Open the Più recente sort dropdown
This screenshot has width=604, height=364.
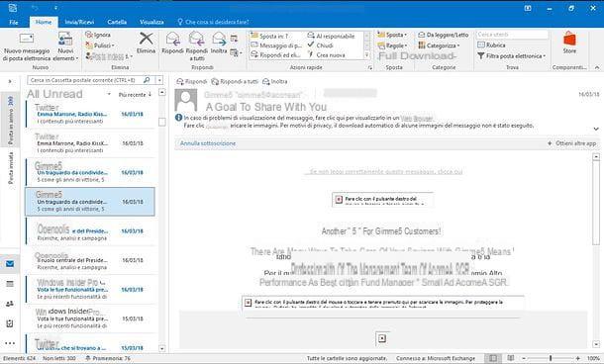[135, 95]
